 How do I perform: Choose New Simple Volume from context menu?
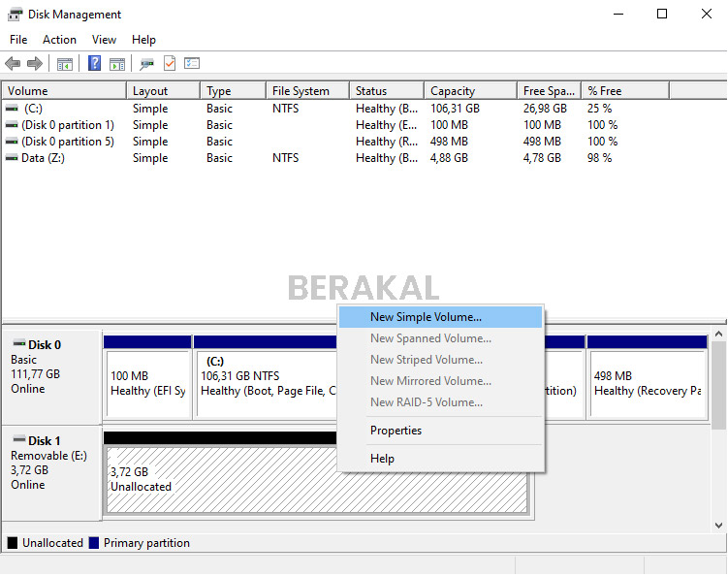tap(426, 317)
